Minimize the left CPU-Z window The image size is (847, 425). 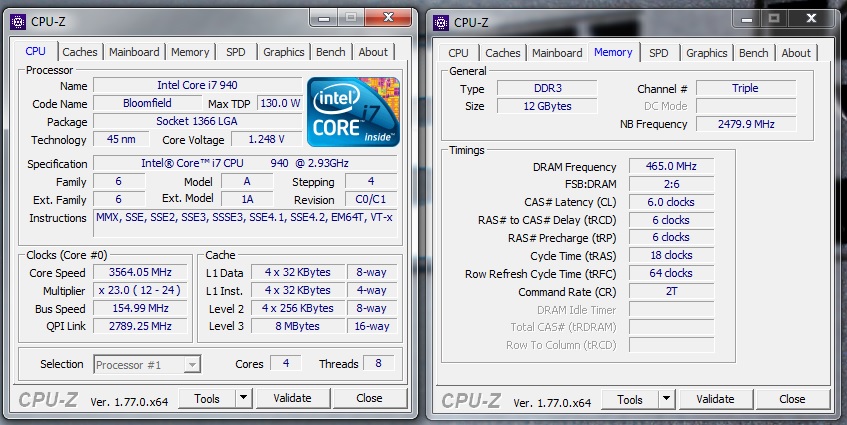tap(324, 18)
